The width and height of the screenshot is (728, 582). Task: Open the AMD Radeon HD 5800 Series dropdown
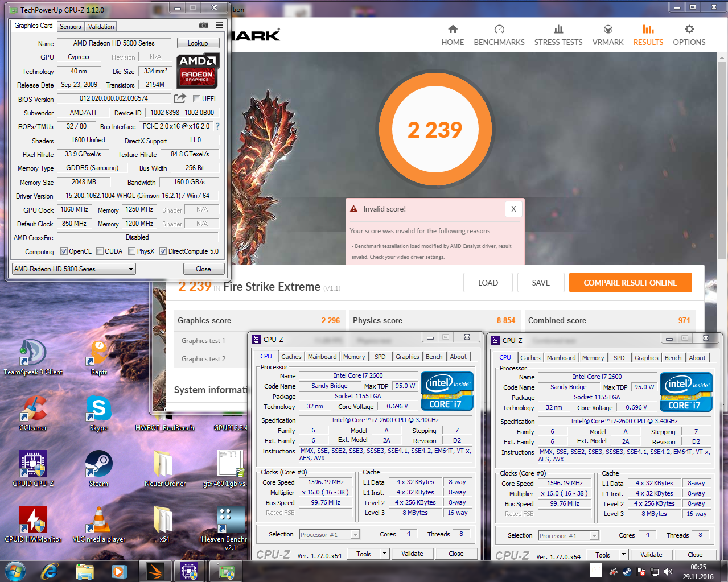pos(74,269)
